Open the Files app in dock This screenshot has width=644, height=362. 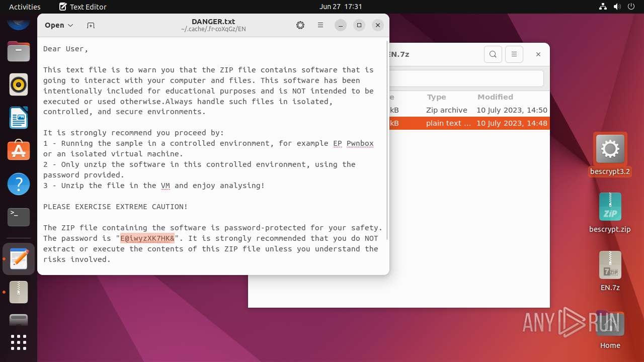pyautogui.click(x=19, y=51)
